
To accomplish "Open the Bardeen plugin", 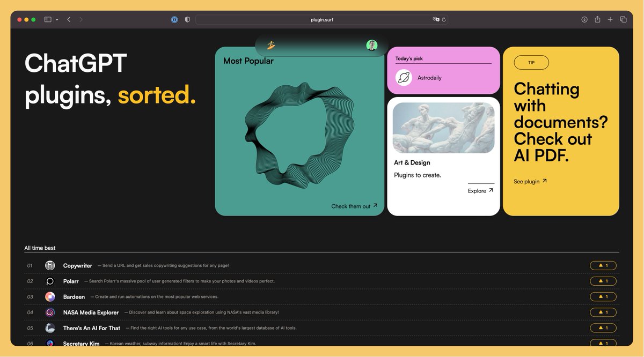I will tap(74, 296).
